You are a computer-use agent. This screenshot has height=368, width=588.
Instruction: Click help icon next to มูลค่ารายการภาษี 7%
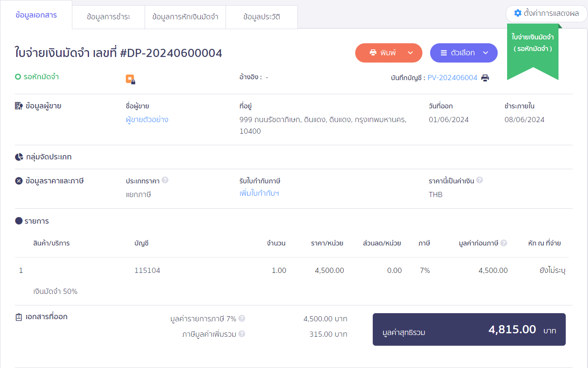242,319
